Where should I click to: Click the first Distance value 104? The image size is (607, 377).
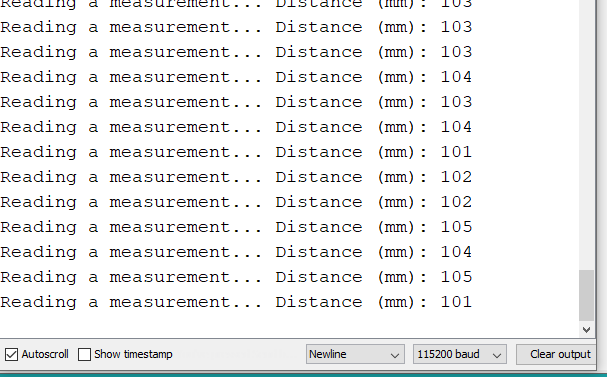(456, 77)
